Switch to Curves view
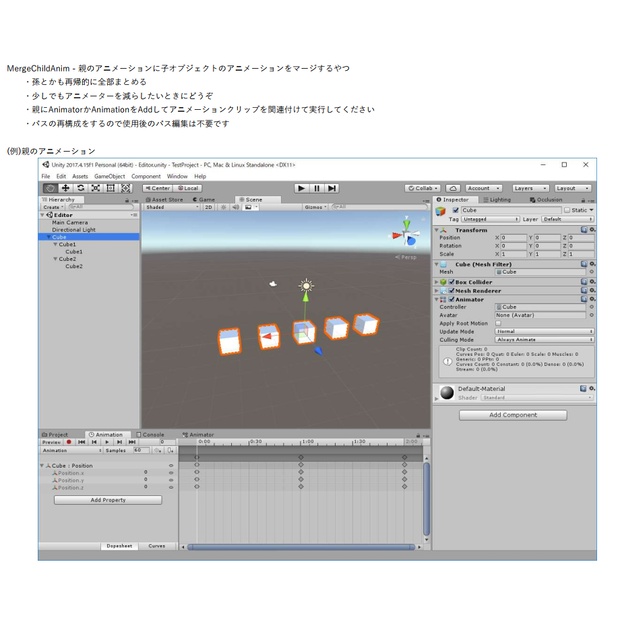Image resolution: width=620 pixels, height=620 pixels. [157, 546]
